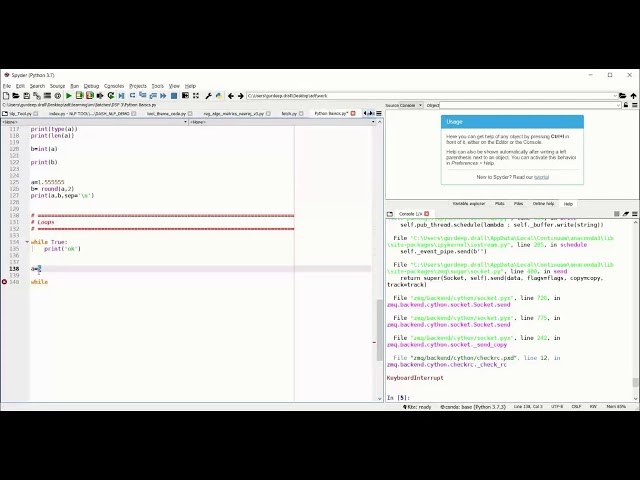Viewport: 640px width, 480px height.
Task: Continue execution double-arrow icon
Action: pyautogui.click(x=163, y=96)
